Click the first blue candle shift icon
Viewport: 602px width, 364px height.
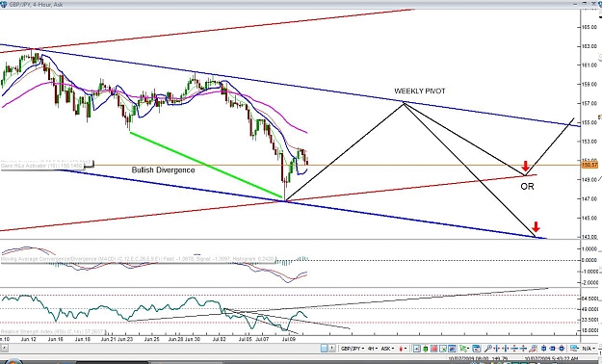(x=544, y=349)
